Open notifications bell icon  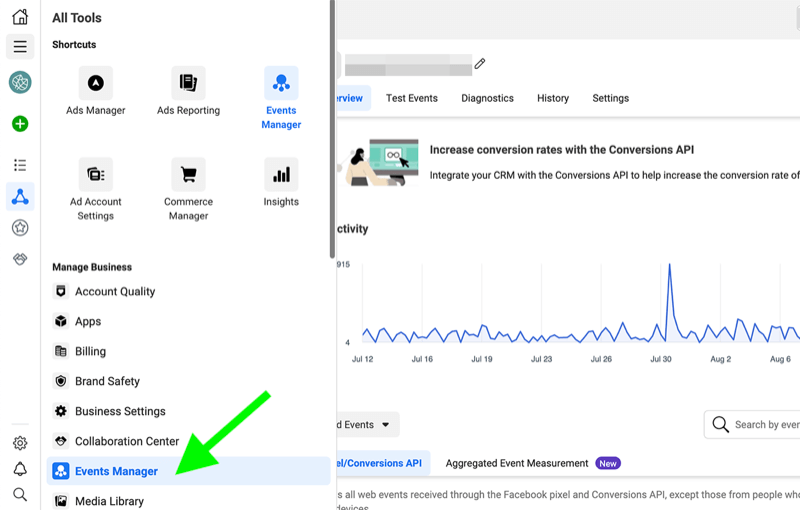[x=20, y=469]
